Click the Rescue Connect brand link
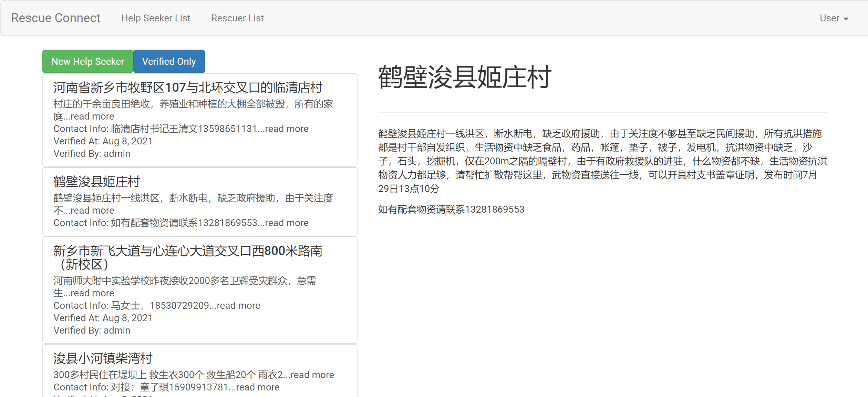Screen dimensions: 868x397 (55, 18)
